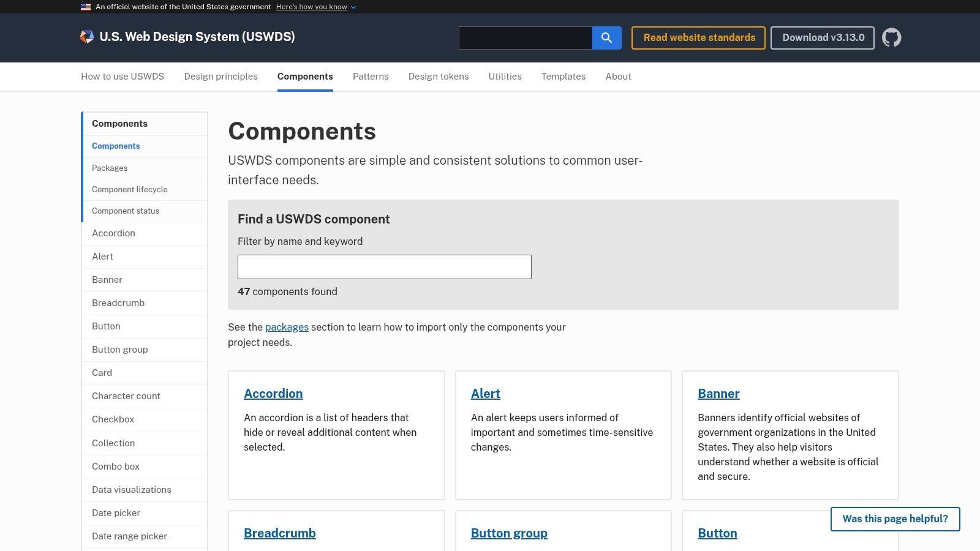Open Utilities nav item
The width and height of the screenshot is (980, 551).
[x=505, y=77]
